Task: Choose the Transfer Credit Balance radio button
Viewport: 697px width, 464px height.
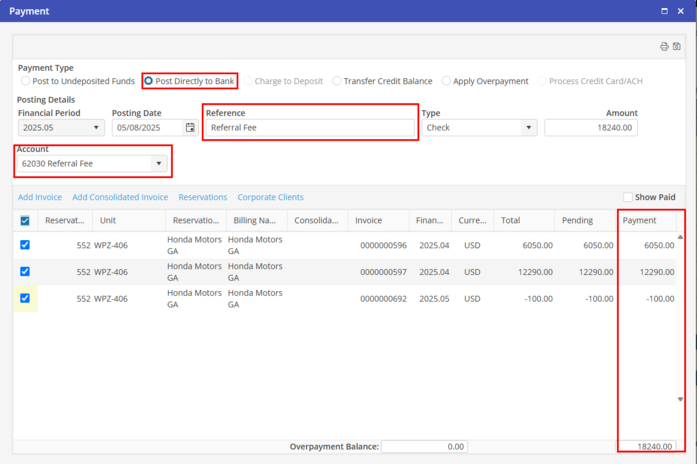Action: point(337,81)
